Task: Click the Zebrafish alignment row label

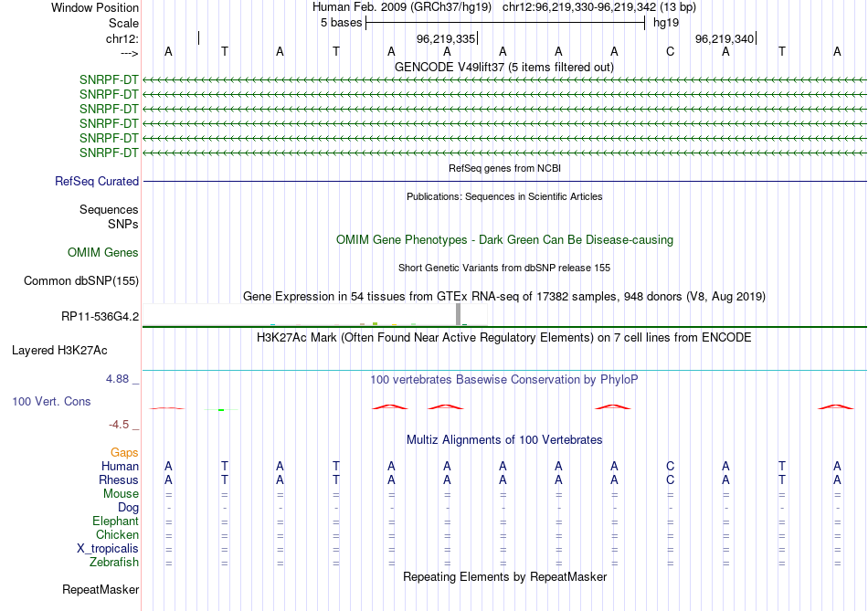Action: (114, 563)
